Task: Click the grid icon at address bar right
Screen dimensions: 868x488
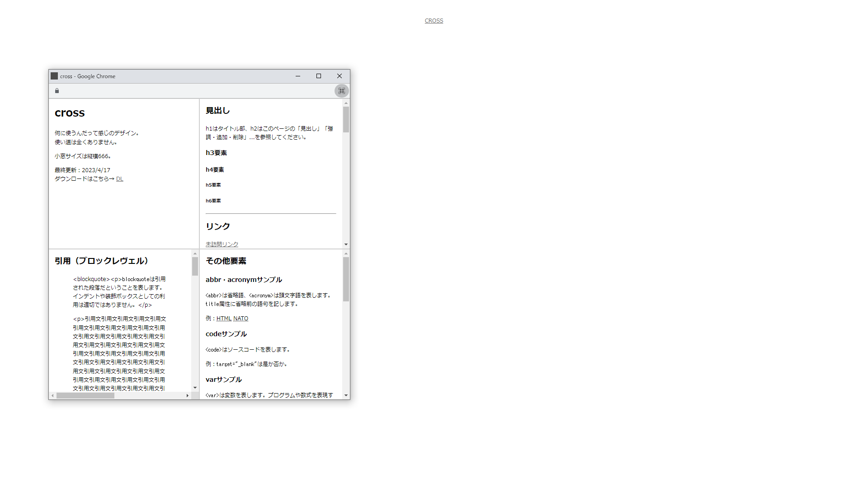Action: tap(342, 91)
